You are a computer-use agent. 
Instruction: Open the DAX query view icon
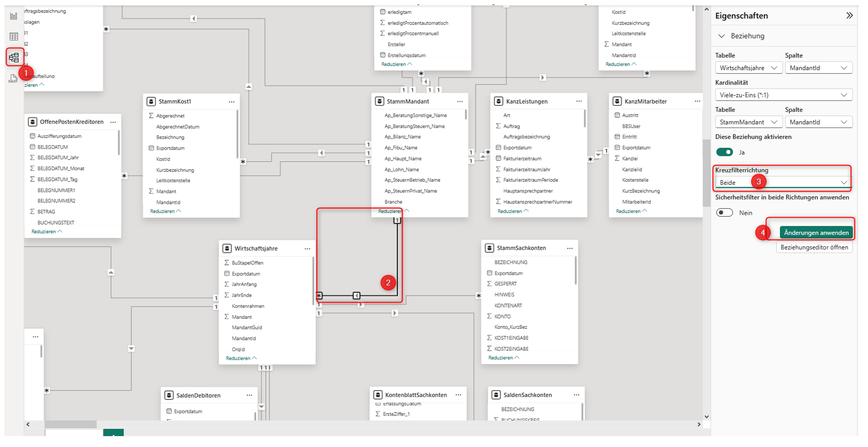pos(13,79)
